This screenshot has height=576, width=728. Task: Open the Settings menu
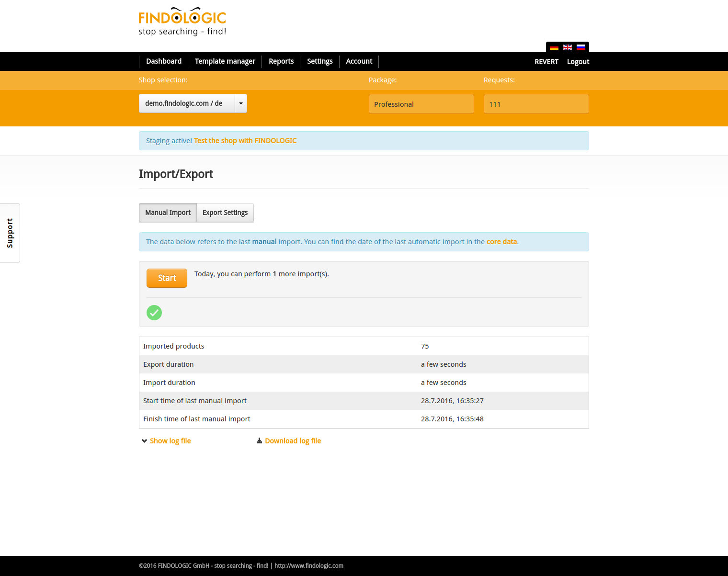[x=320, y=61]
